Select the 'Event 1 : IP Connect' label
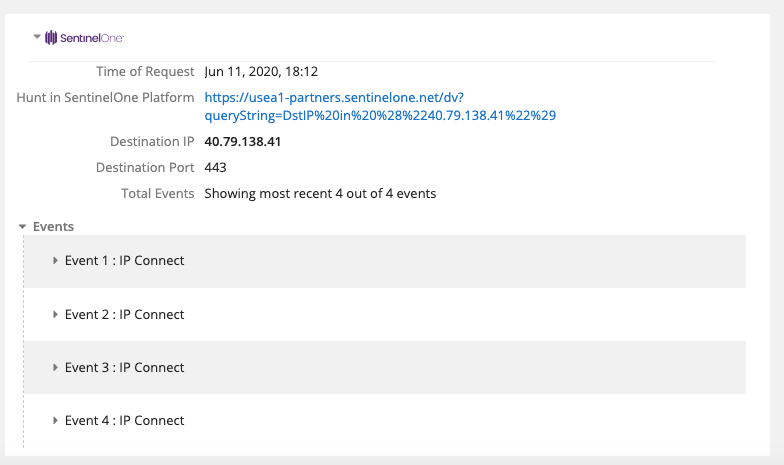 pyautogui.click(x=124, y=261)
